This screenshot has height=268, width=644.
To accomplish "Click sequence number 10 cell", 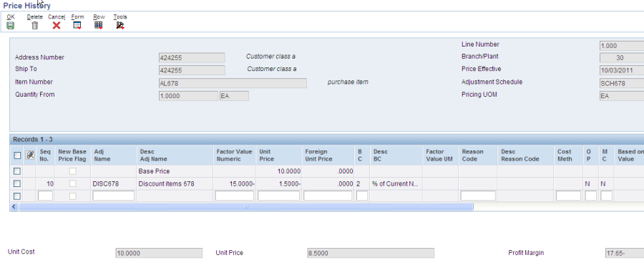I will pos(46,183).
